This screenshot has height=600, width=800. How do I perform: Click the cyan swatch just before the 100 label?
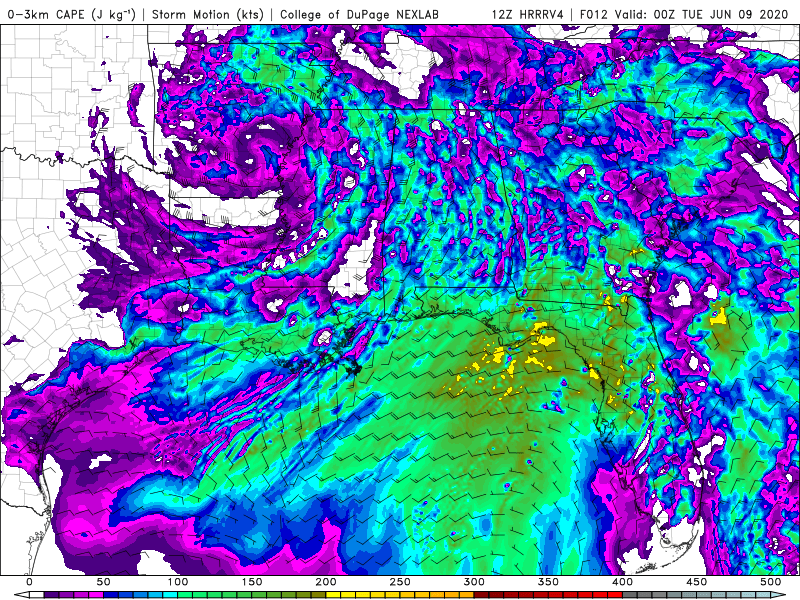170,595
